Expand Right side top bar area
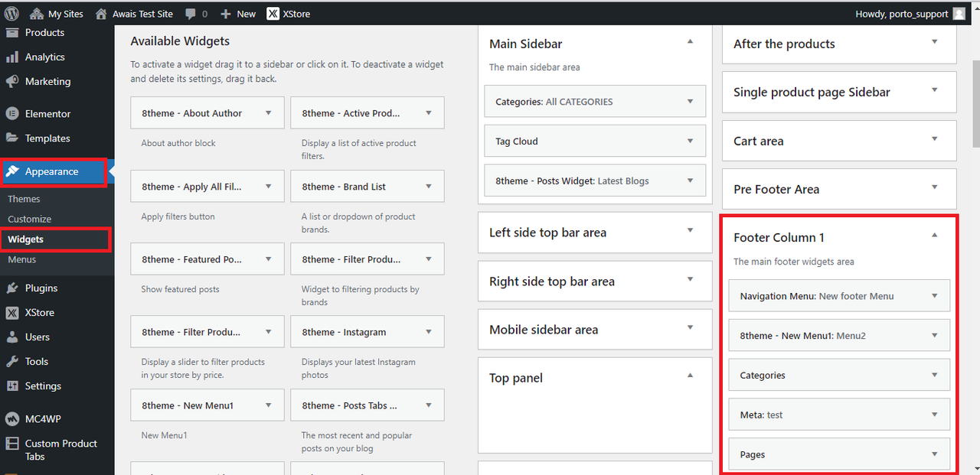 [x=690, y=279]
